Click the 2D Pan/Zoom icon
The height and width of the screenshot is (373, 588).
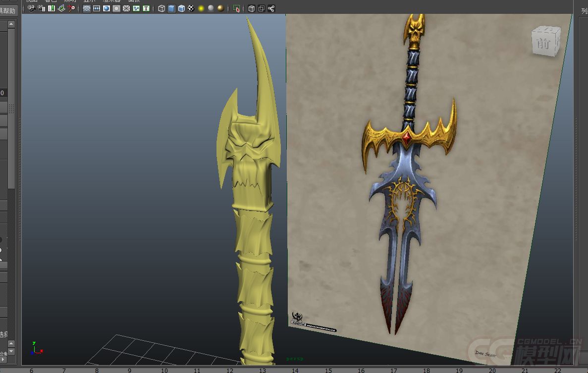pos(72,8)
